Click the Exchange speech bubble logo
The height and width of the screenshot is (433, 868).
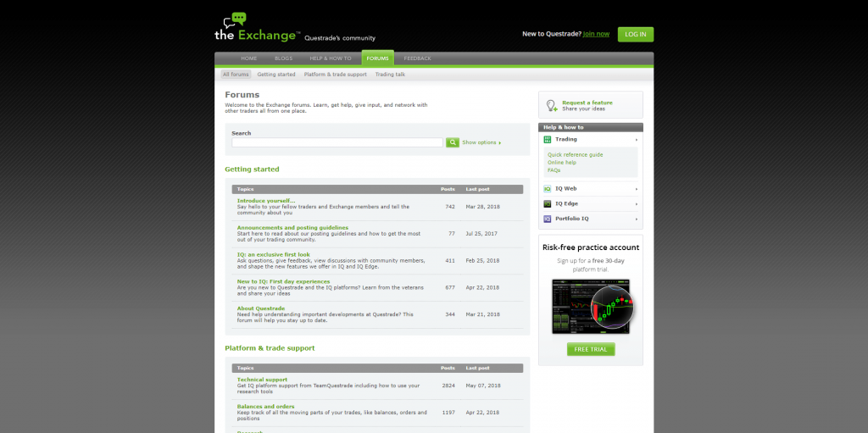(235, 20)
